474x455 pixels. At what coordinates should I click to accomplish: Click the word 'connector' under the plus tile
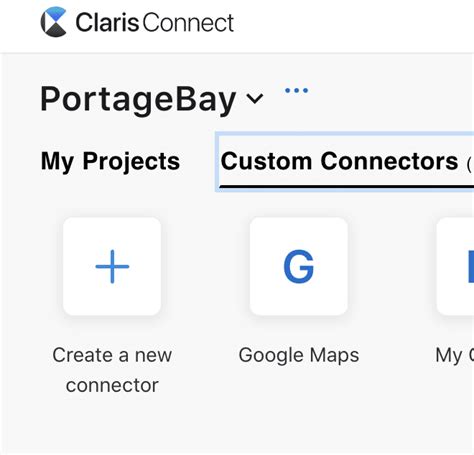click(112, 385)
